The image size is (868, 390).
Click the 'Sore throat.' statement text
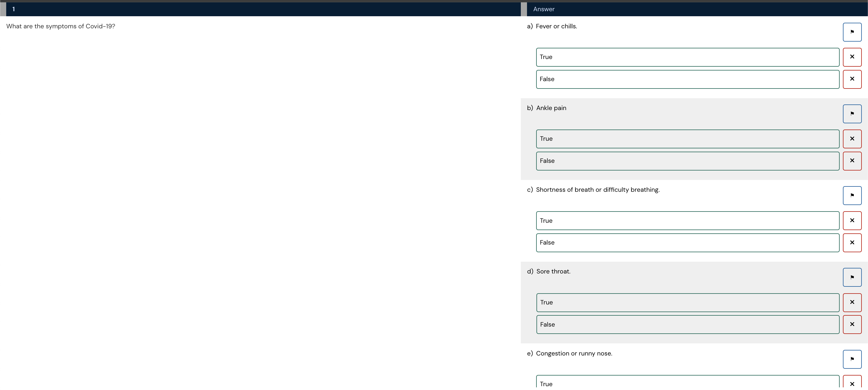click(553, 271)
